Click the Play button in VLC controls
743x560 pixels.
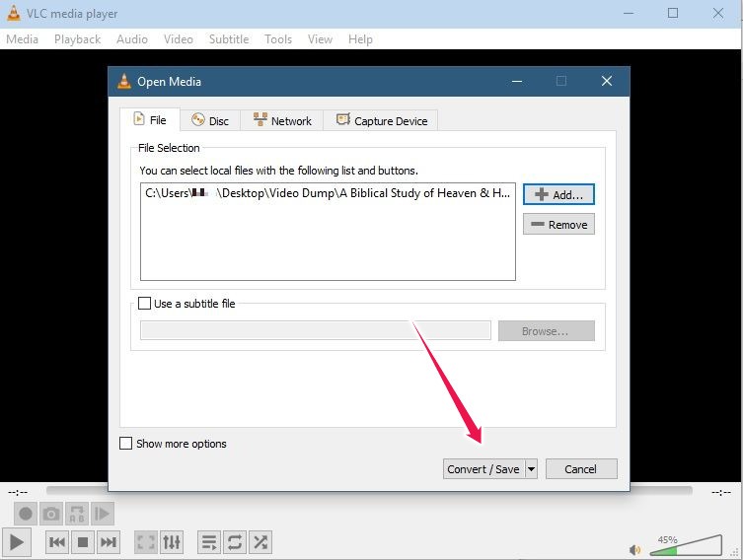[16, 542]
